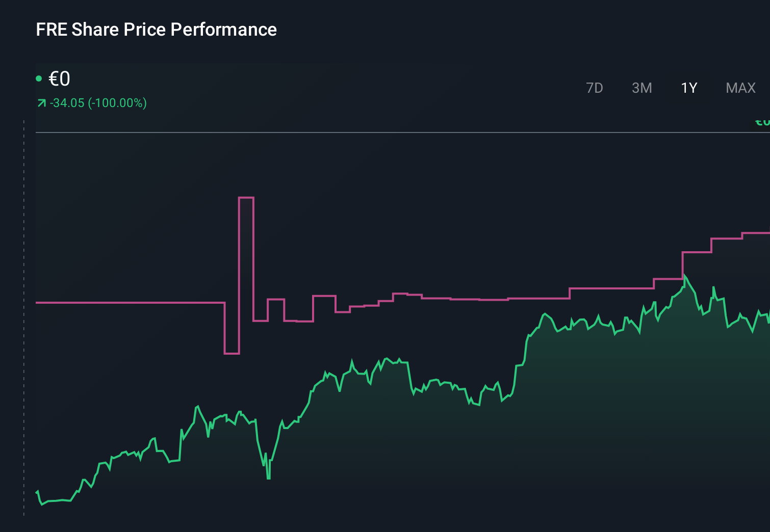This screenshot has width=770, height=532.
Task: Expand the 3M period selector
Action: pos(642,88)
